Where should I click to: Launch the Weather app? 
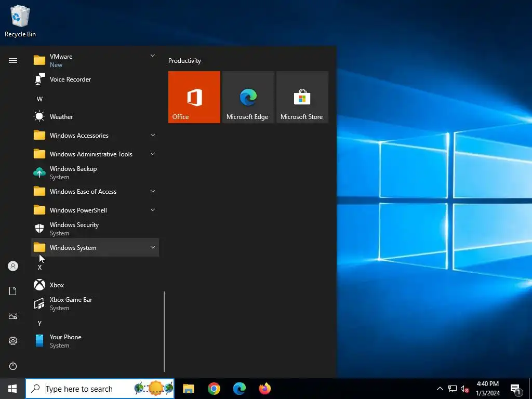95,117
